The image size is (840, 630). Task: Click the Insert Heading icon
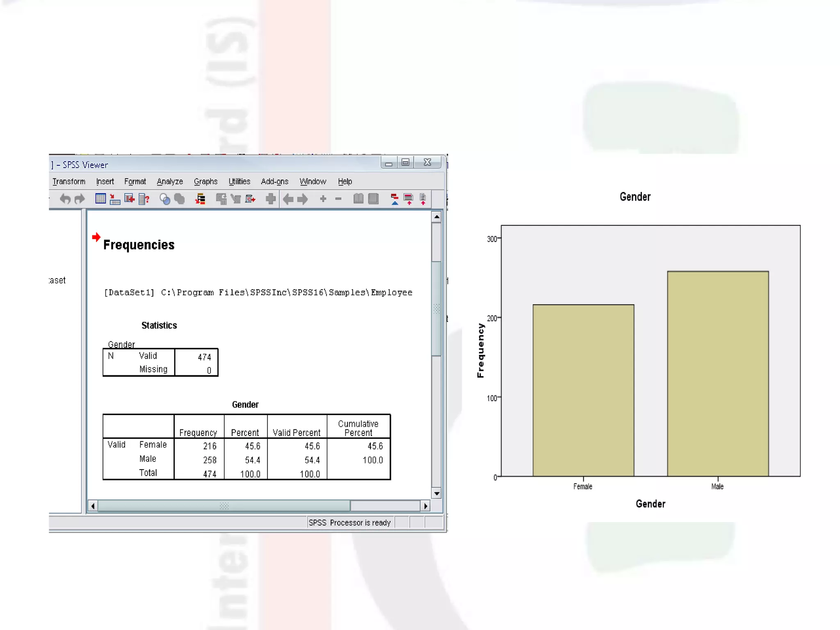394,199
